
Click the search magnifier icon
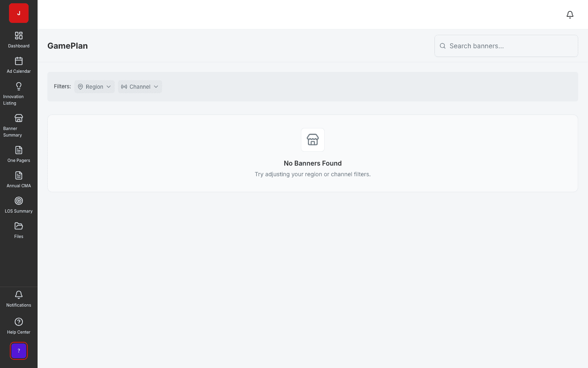[443, 46]
